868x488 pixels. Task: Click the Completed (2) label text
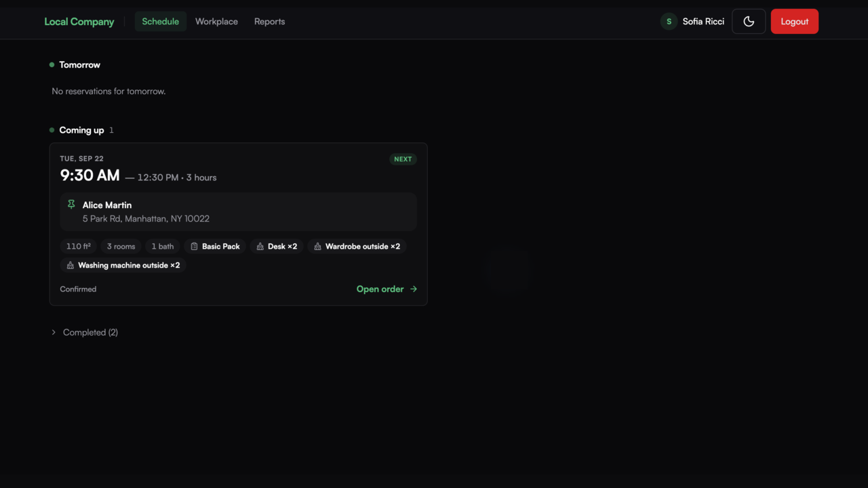click(x=90, y=332)
